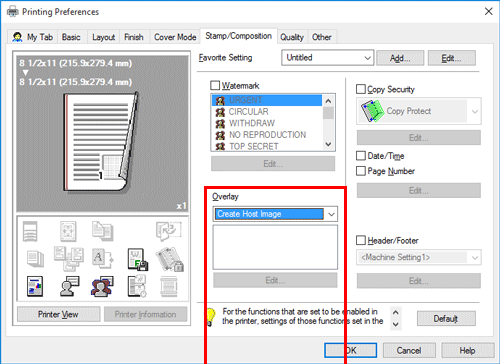
Task: Go to the Layout tab
Action: point(104,37)
